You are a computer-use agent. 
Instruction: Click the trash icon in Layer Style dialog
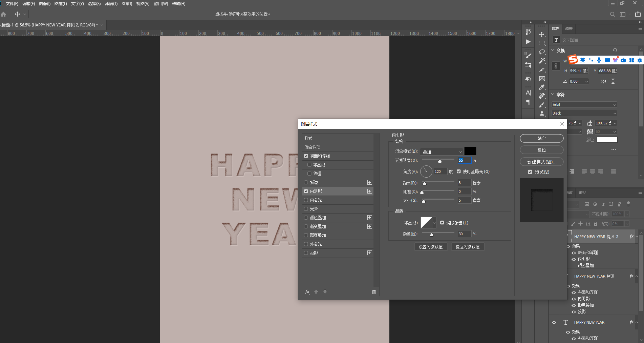[x=374, y=292]
